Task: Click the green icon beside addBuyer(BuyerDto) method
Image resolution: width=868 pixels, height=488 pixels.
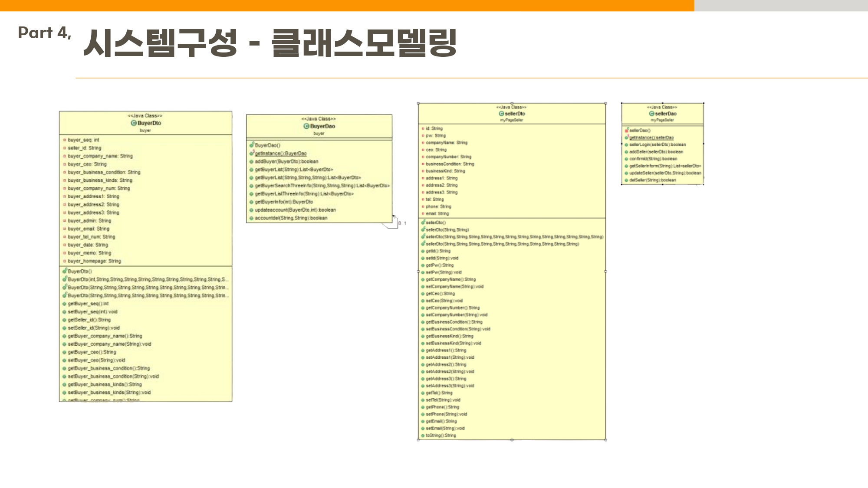Action: click(x=251, y=162)
